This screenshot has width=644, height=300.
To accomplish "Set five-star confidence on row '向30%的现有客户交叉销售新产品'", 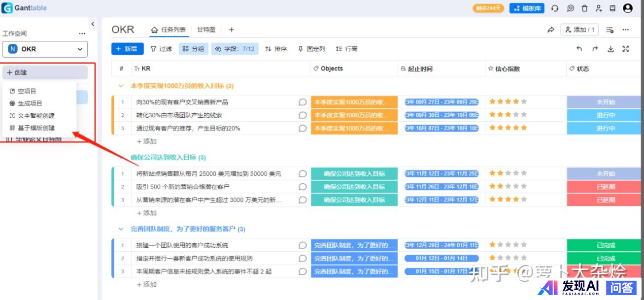I will click(x=524, y=102).
